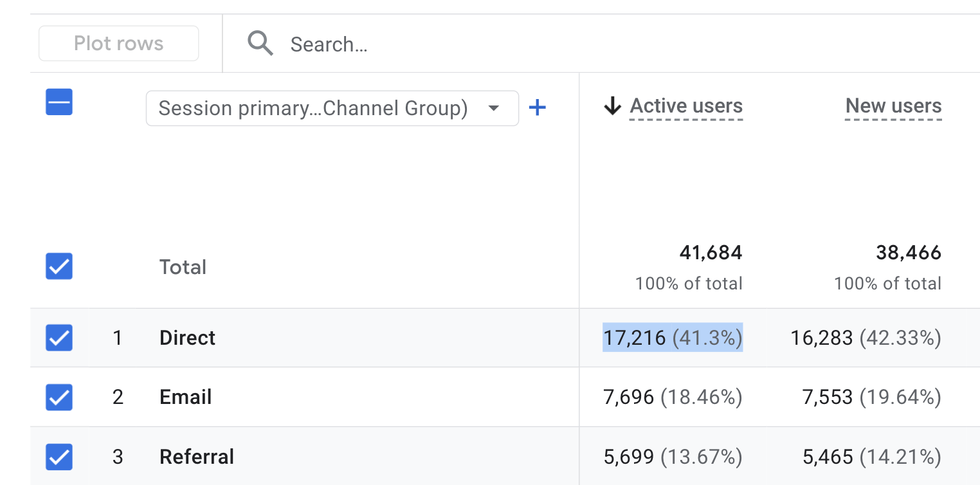The width and height of the screenshot is (980, 485).
Task: Toggle the select-all rows header checkbox
Action: [x=59, y=102]
